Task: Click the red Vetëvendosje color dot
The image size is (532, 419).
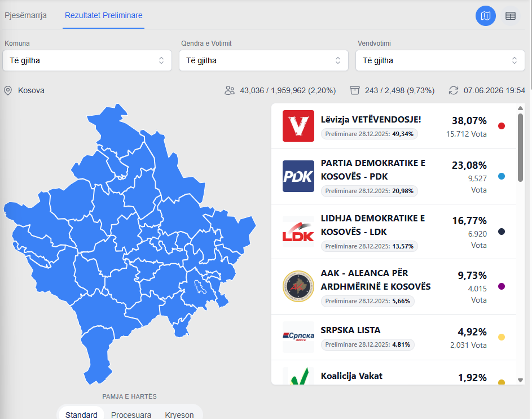Action: (x=502, y=126)
